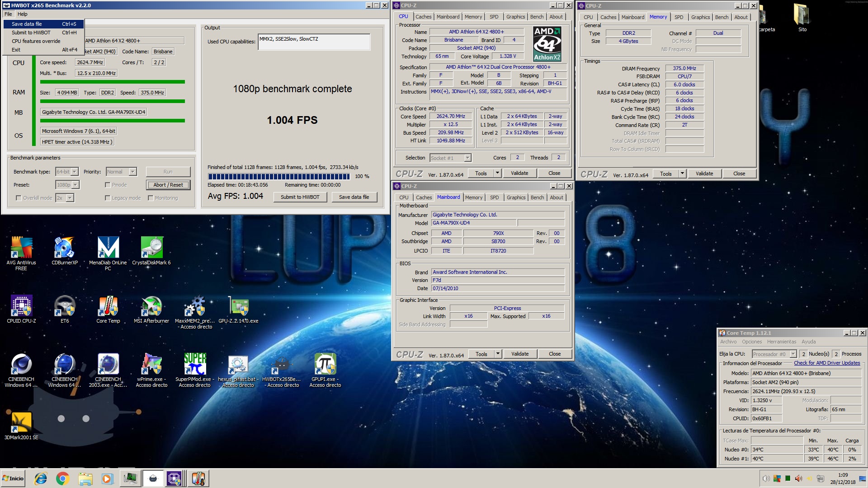
Task: Click Abort / Reset button
Action: 168,185
